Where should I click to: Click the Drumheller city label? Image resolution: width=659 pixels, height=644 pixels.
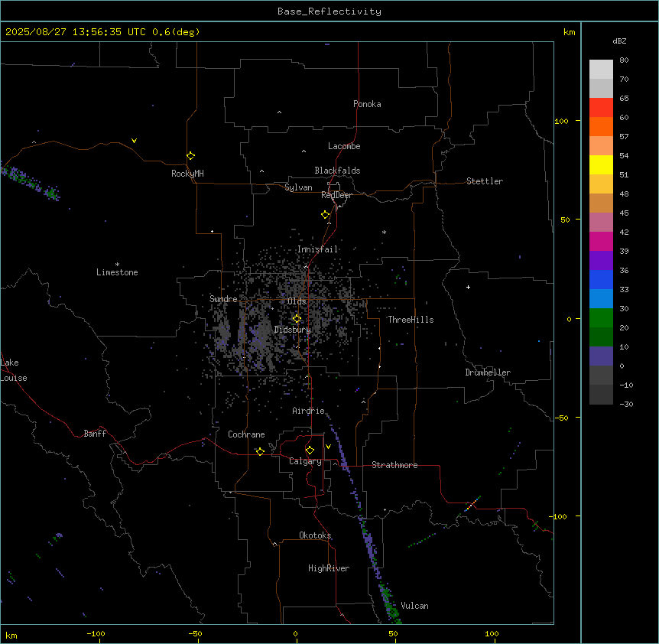488,372
